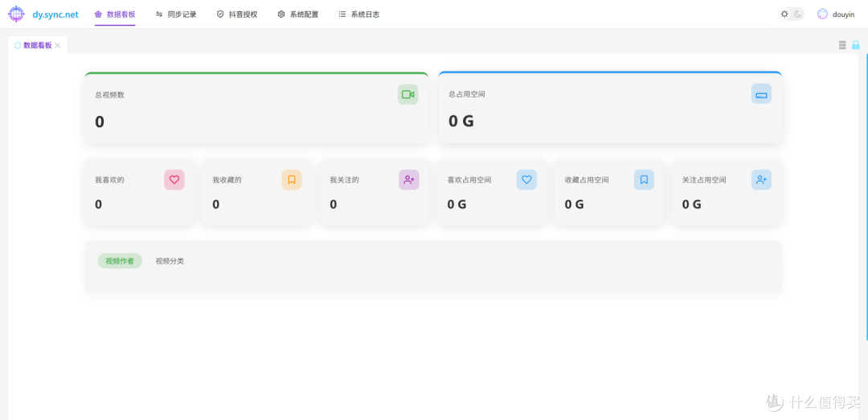Click the douyin user avatar
Viewport: 868px width, 420px height.
[x=823, y=14]
